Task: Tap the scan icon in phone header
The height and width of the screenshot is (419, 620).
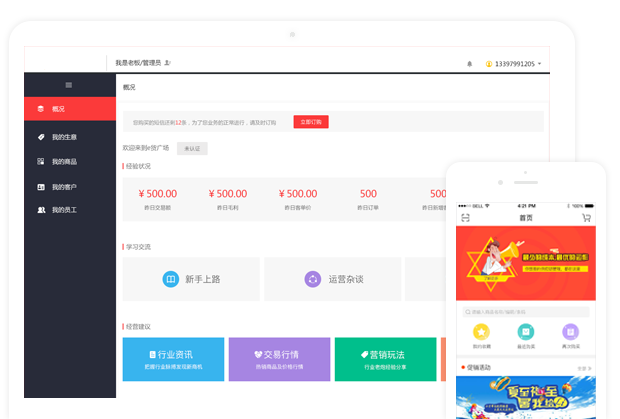Action: coord(465,217)
